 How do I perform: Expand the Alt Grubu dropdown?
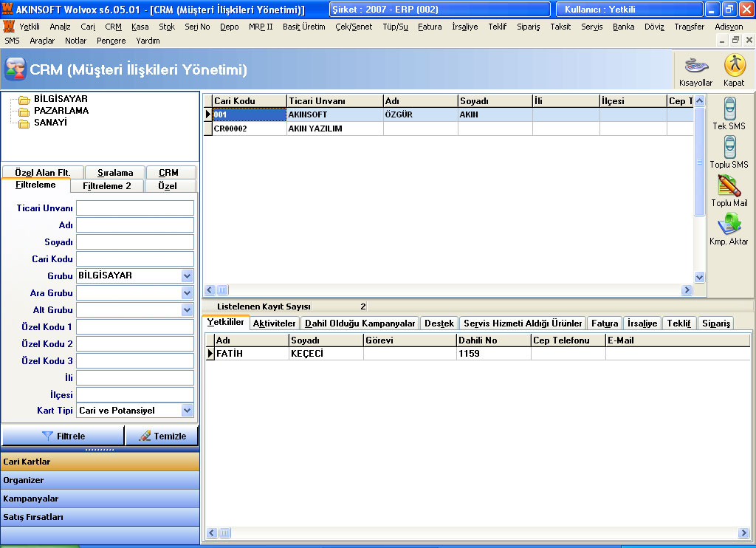(187, 309)
